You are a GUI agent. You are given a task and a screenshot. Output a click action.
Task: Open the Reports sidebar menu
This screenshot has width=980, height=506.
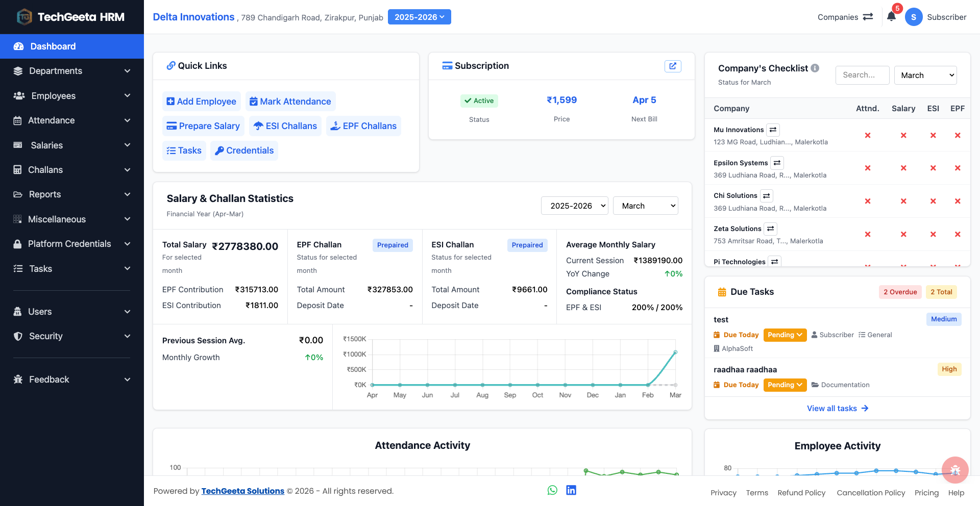pyautogui.click(x=72, y=194)
